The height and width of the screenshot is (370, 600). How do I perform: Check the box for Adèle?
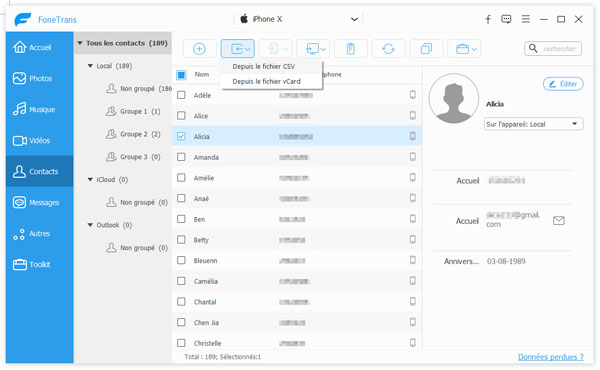[181, 95]
